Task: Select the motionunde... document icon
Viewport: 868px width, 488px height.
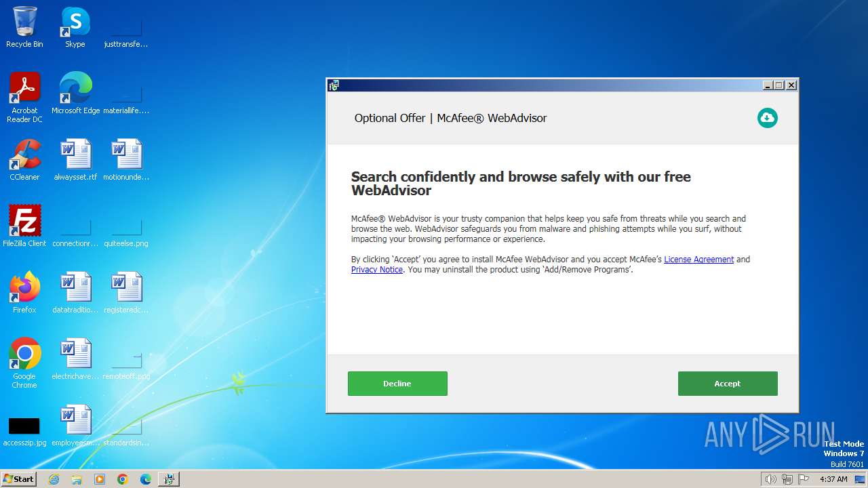Action: point(126,160)
